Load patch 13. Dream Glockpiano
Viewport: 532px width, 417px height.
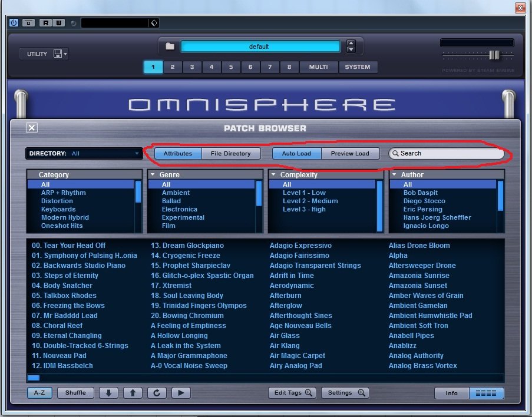coord(187,246)
